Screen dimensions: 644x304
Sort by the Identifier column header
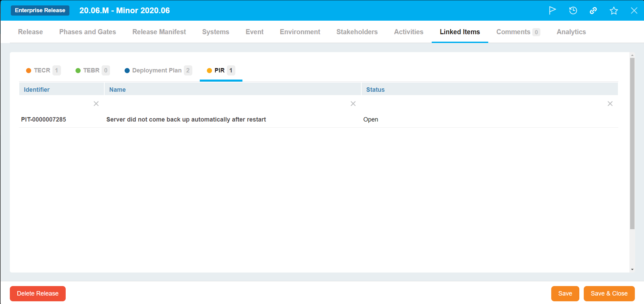37,90
